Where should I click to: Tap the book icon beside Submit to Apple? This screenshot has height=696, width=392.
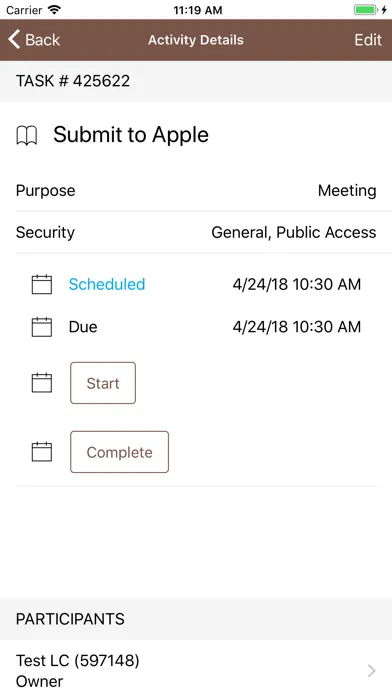tap(27, 135)
